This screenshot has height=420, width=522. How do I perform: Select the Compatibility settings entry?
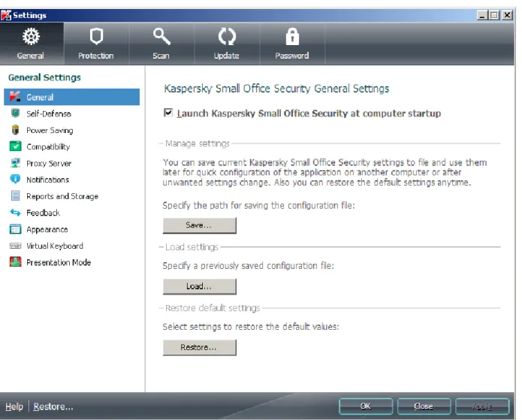point(71,147)
